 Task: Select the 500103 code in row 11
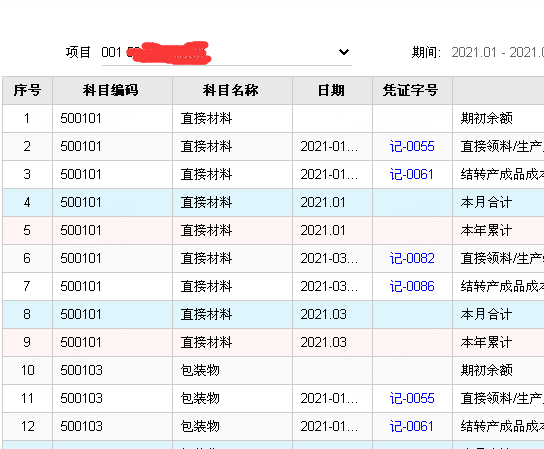[x=82, y=398]
